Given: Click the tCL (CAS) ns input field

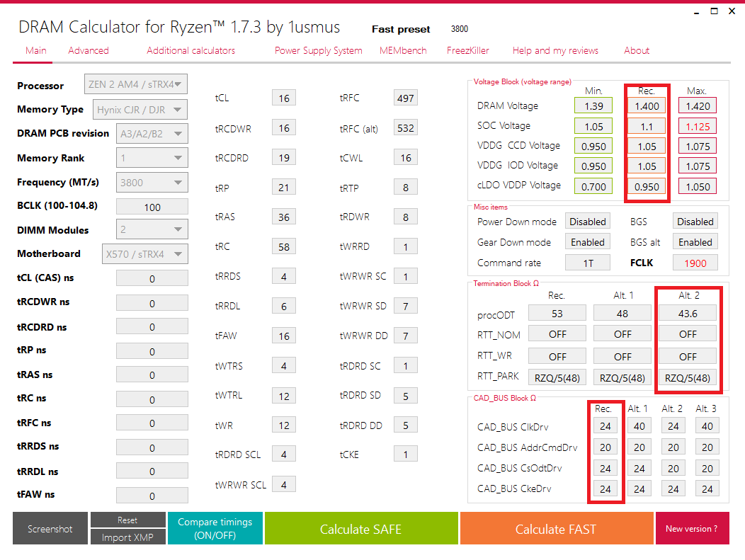Looking at the screenshot, I should tap(152, 279).
